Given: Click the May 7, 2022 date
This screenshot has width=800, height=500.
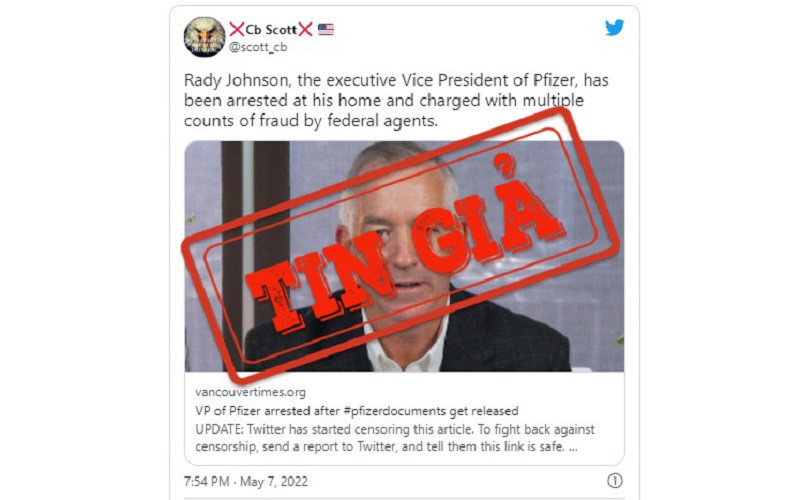Looking at the screenshot, I should click(273, 482).
